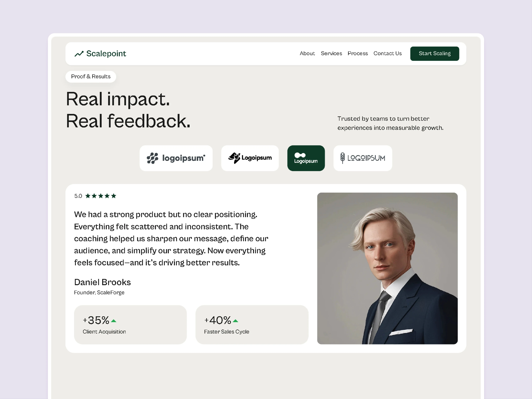The height and width of the screenshot is (399, 532).
Task: Select the dark green Logoipsum card
Action: point(306,158)
